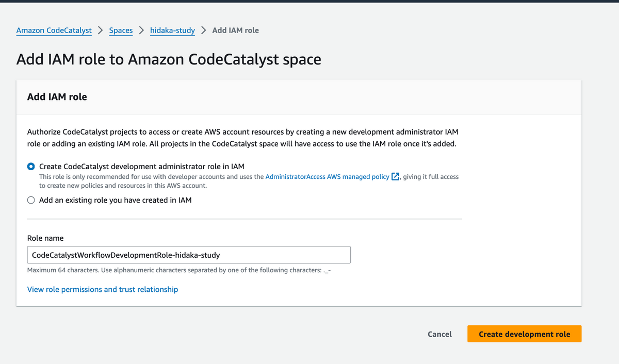619x364 pixels.
Task: Click the 'Add an existing role you have created in IAM' label
Action: pos(116,200)
